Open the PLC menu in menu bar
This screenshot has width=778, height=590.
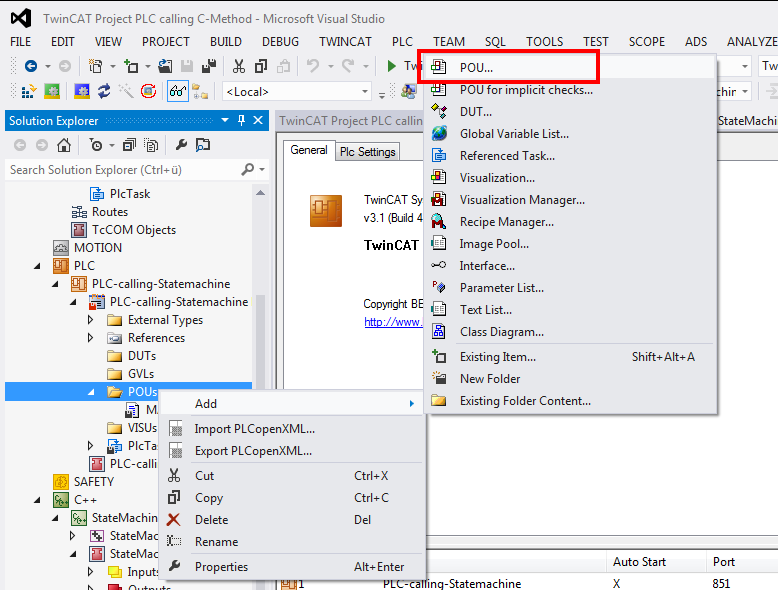(402, 42)
